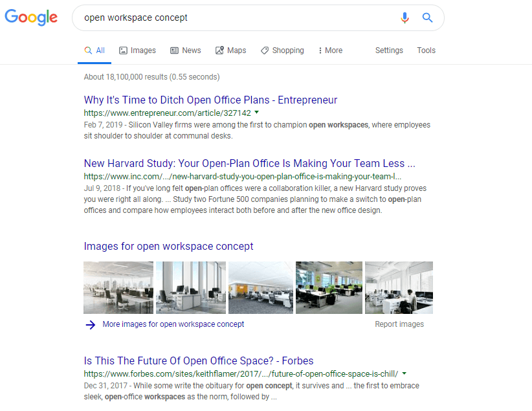Switch to the News tab

[186, 50]
